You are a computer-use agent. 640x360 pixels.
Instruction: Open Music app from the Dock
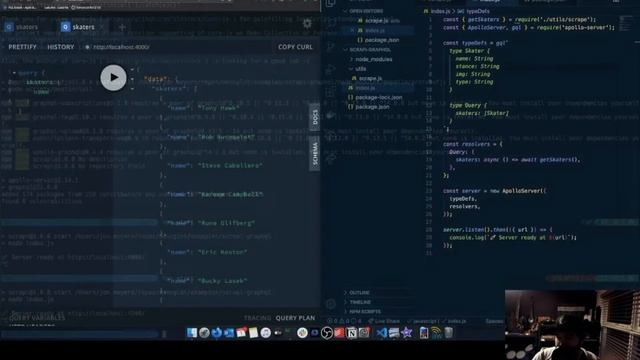pos(266,333)
